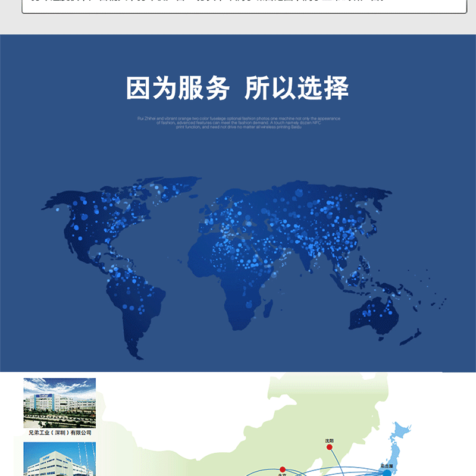The width and height of the screenshot is (476, 476).
Task: Click the red Beijing (北京) map marker
Action: [283, 469]
